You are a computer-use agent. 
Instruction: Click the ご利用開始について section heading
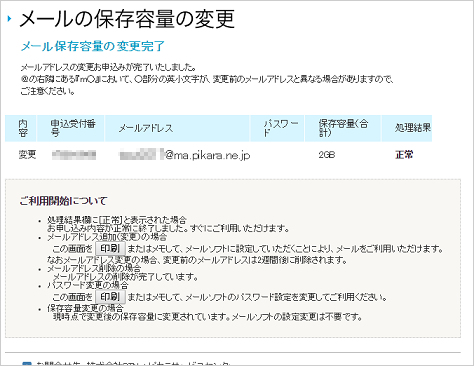[63, 201]
